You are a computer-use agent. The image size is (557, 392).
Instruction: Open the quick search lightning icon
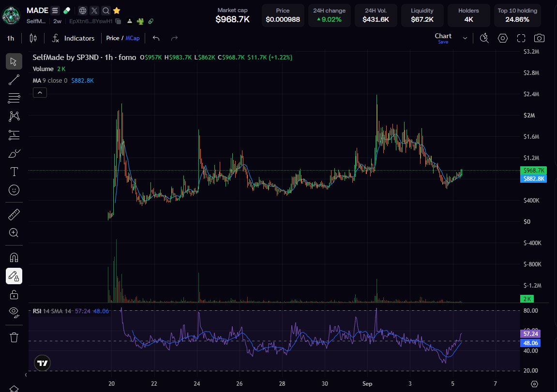pyautogui.click(x=484, y=38)
